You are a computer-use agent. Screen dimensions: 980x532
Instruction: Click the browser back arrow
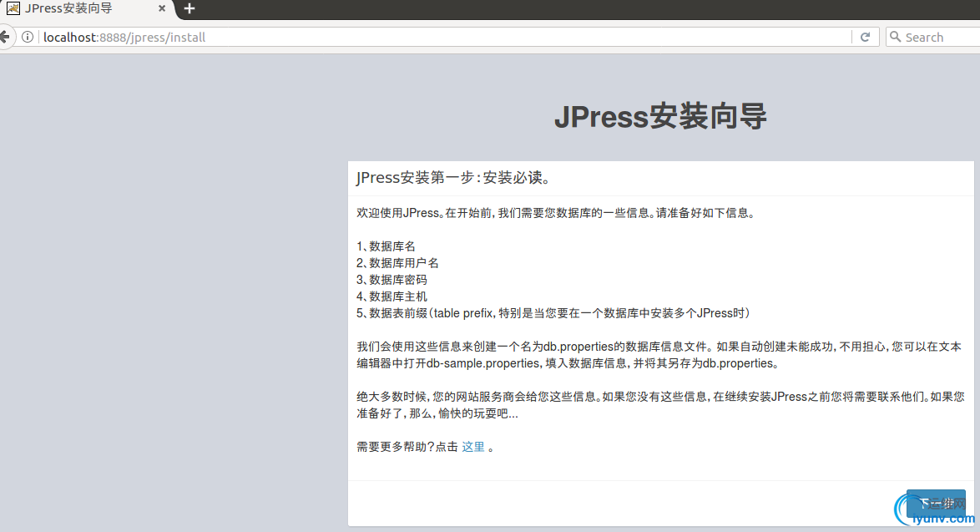click(5, 37)
